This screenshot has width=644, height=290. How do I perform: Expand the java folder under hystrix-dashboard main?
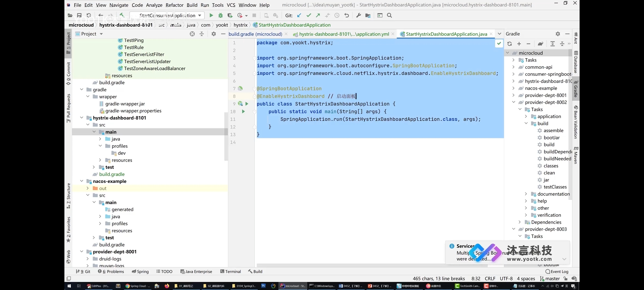(100, 139)
